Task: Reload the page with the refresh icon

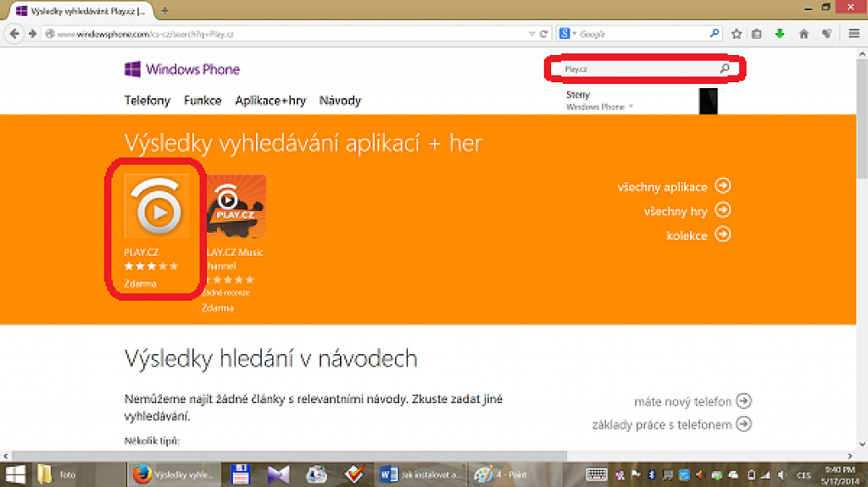Action: [x=543, y=34]
